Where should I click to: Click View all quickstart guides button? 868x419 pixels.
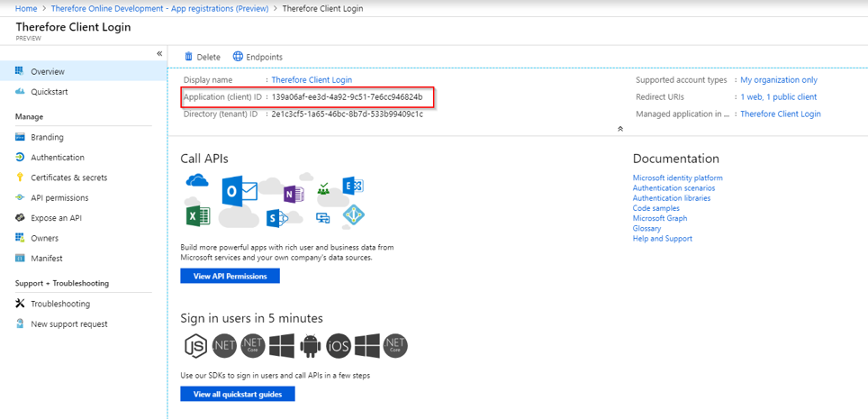pos(238,394)
